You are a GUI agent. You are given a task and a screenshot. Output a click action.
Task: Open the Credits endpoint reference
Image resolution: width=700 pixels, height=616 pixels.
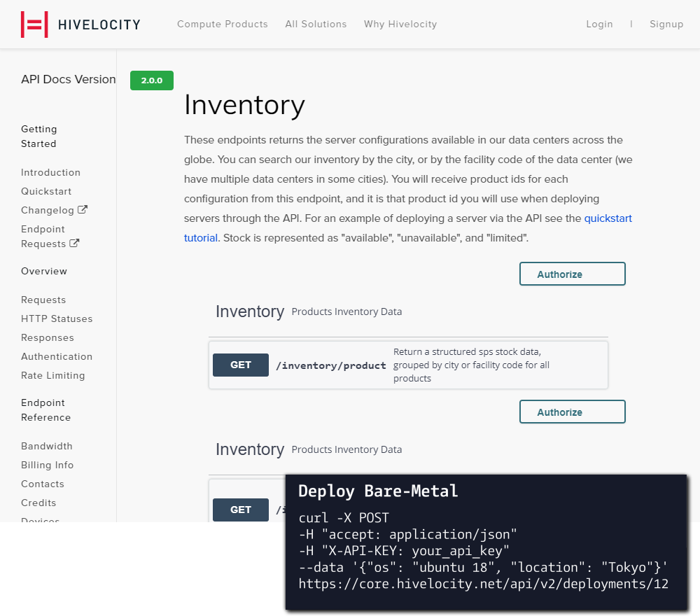(x=38, y=503)
